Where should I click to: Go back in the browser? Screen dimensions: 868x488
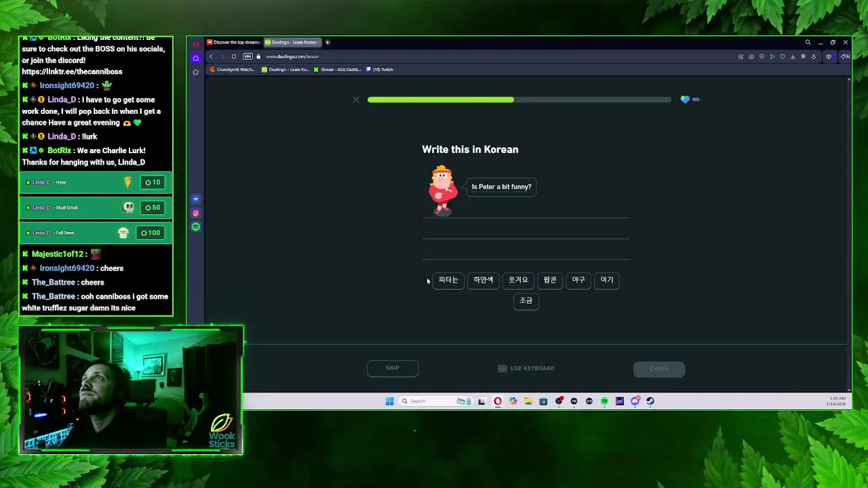[211, 56]
